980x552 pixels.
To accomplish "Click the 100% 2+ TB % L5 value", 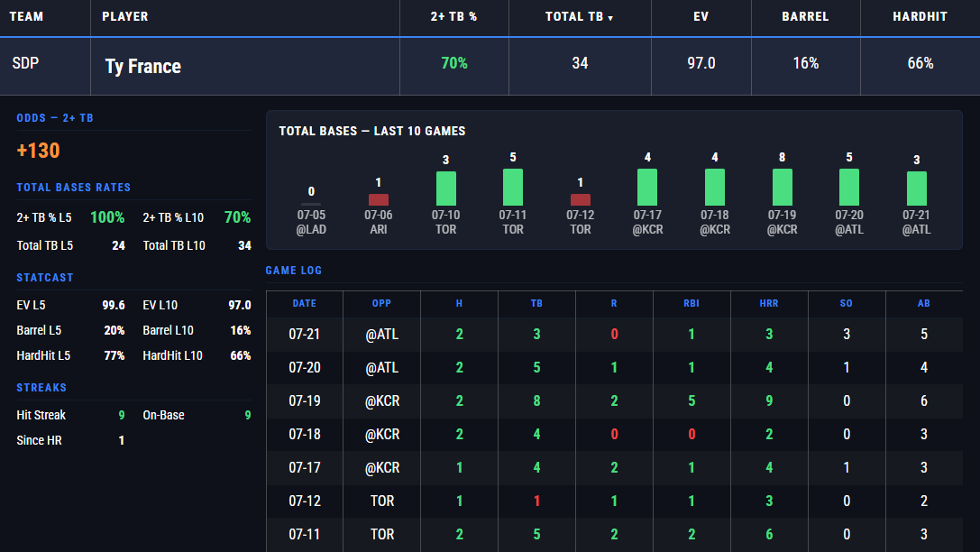I will [107, 217].
